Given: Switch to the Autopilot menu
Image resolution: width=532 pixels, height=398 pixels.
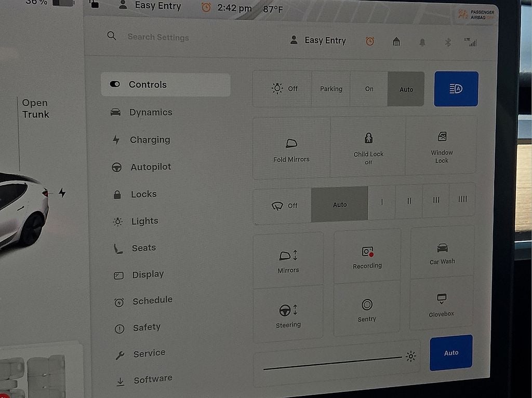Looking at the screenshot, I should coord(150,167).
